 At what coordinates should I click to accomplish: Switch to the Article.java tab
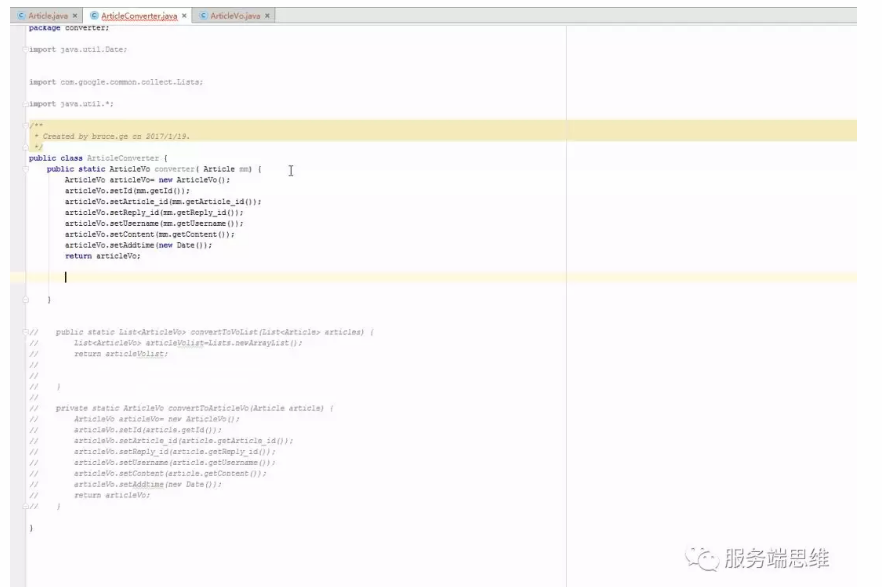(47, 16)
